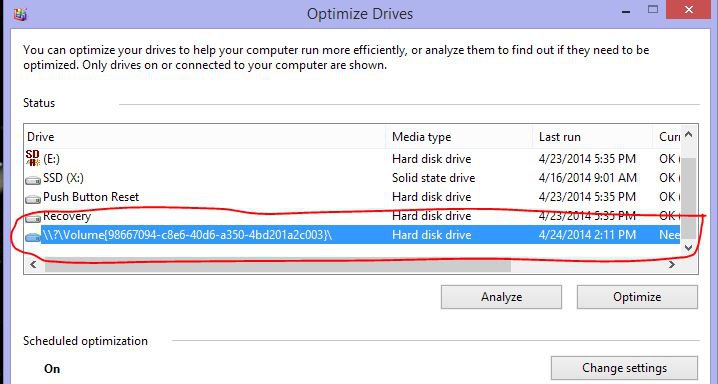Image resolution: width=718 pixels, height=384 pixels.
Task: Select the SSD (X:) drive icon
Action: (33, 179)
